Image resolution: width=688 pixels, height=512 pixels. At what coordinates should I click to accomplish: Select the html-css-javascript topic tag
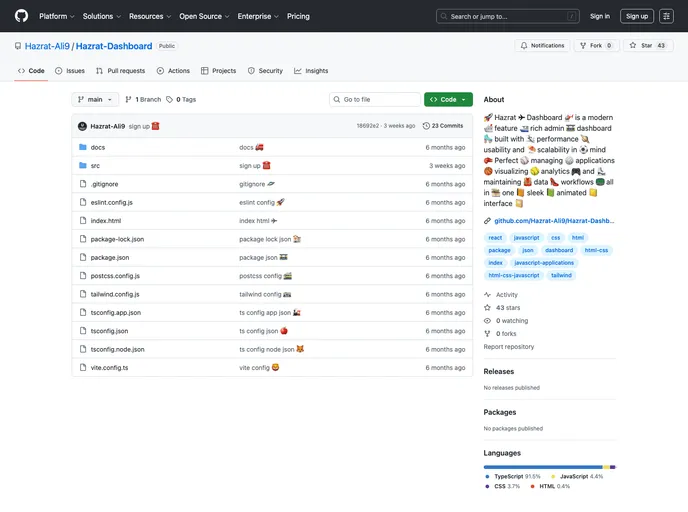pyautogui.click(x=514, y=276)
